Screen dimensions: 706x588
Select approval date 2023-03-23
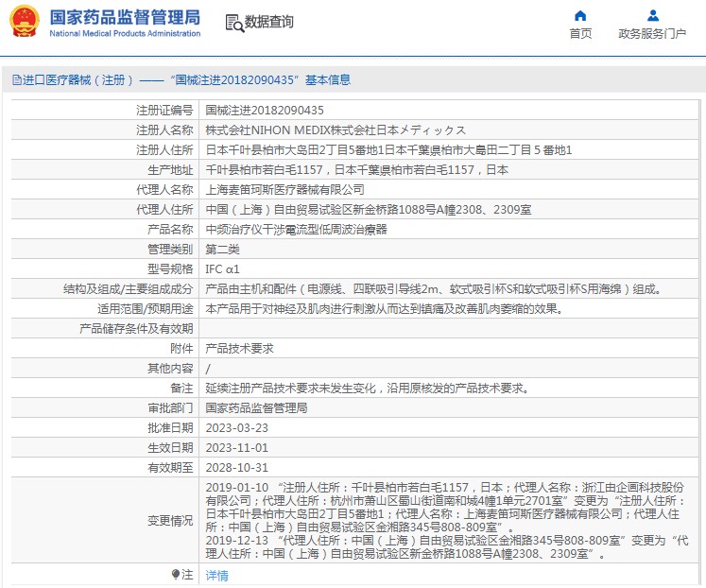tap(237, 427)
